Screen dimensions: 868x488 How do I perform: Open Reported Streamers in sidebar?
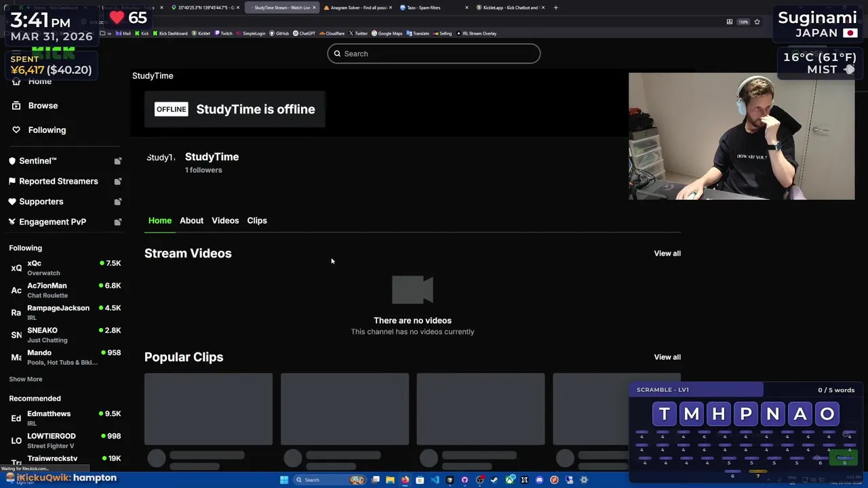click(x=54, y=182)
